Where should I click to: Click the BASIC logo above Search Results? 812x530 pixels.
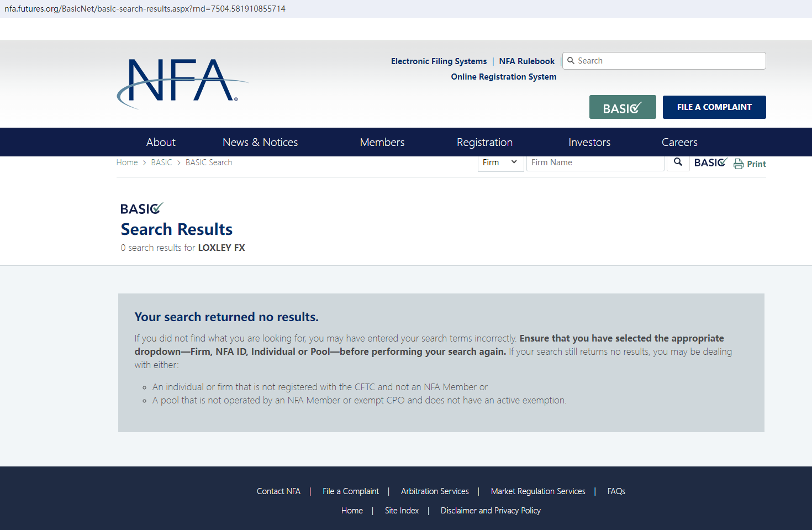(142, 208)
